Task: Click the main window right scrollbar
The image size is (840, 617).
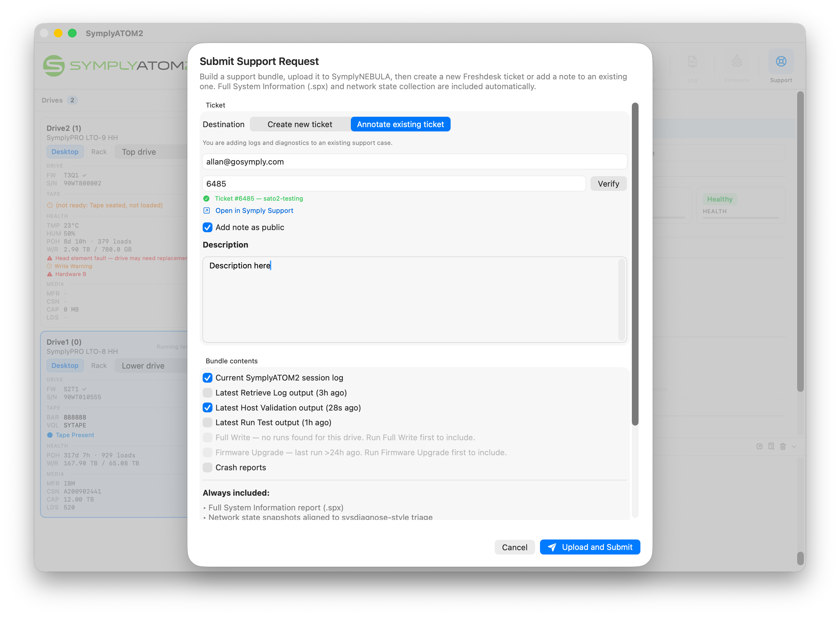Action: (800, 241)
